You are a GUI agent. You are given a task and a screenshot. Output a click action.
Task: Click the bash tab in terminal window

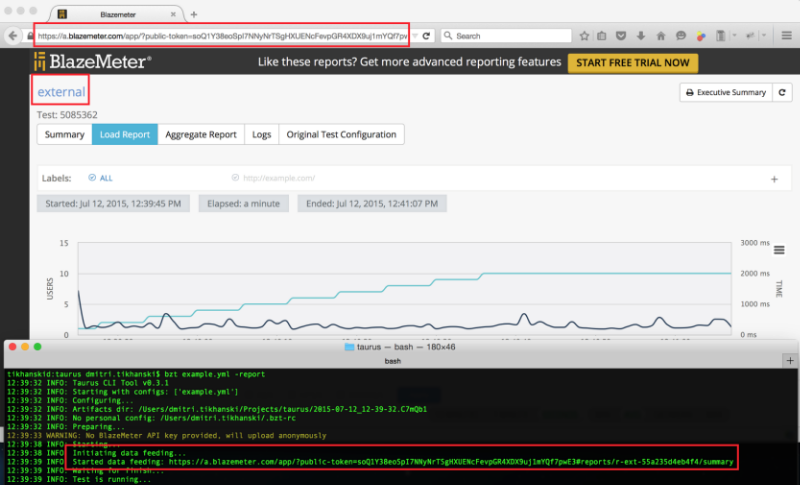click(x=392, y=361)
